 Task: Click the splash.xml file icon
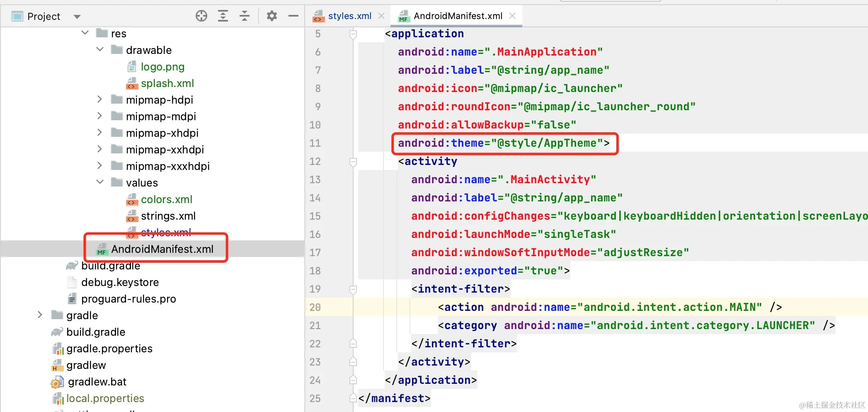tap(132, 83)
